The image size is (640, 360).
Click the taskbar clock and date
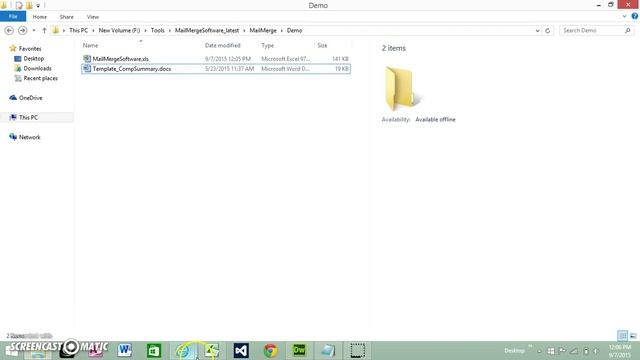click(x=620, y=351)
